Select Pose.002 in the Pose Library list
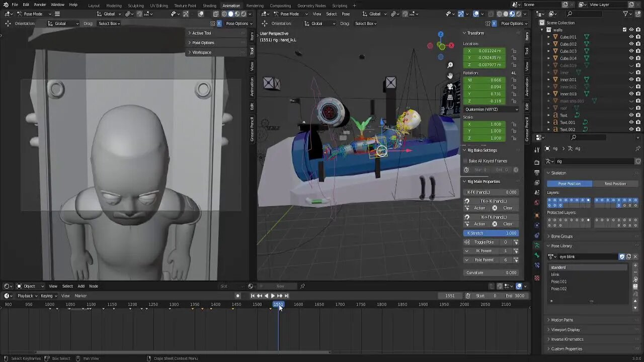The width and height of the screenshot is (644, 362). click(x=588, y=289)
